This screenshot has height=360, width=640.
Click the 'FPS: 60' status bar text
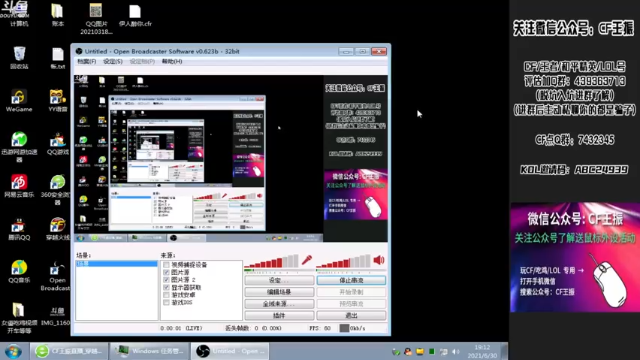[x=320, y=328]
